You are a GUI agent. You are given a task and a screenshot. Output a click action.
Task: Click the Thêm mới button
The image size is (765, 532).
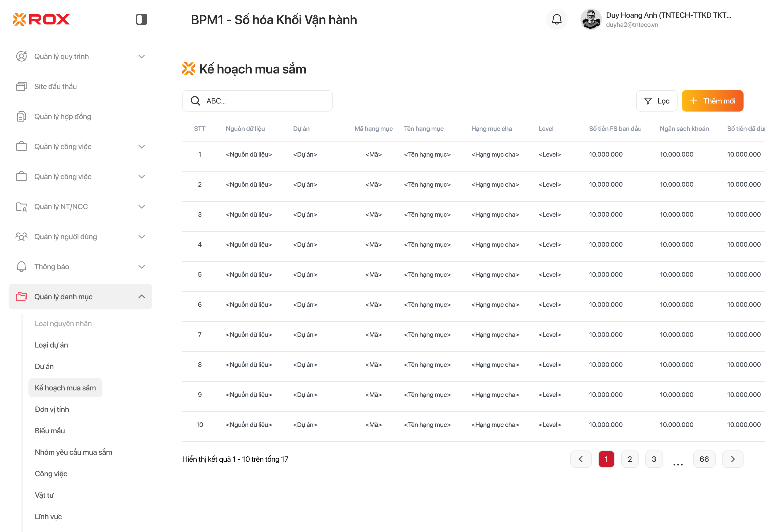712,101
